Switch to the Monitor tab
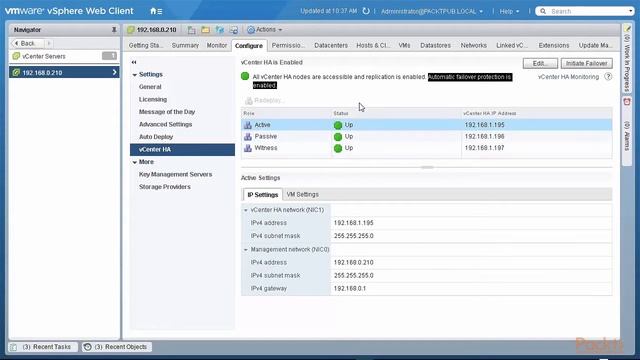This screenshot has width=640, height=360. tap(217, 45)
